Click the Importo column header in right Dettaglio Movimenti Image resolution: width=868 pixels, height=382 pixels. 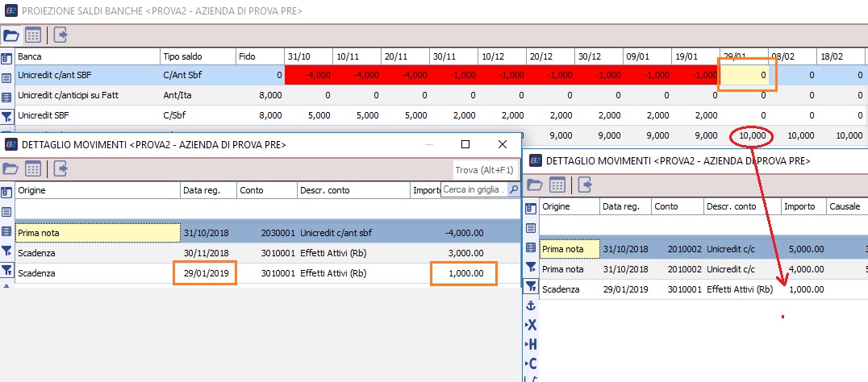coord(803,206)
